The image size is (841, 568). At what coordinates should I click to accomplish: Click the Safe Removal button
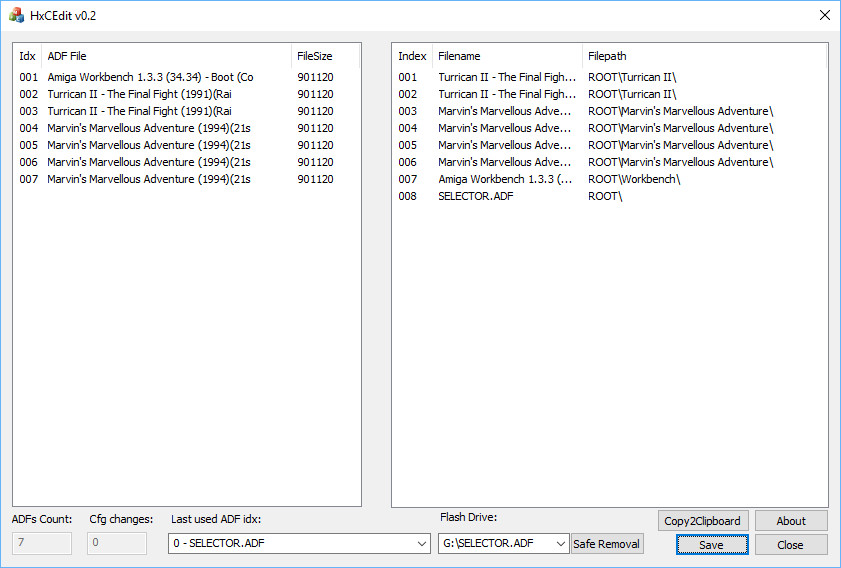pyautogui.click(x=607, y=544)
